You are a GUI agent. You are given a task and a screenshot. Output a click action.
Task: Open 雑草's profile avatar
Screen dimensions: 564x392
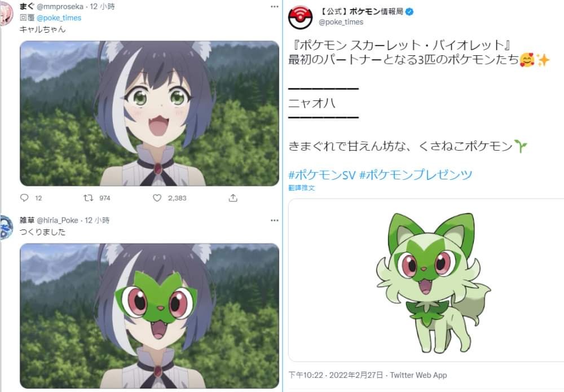[x=6, y=227]
